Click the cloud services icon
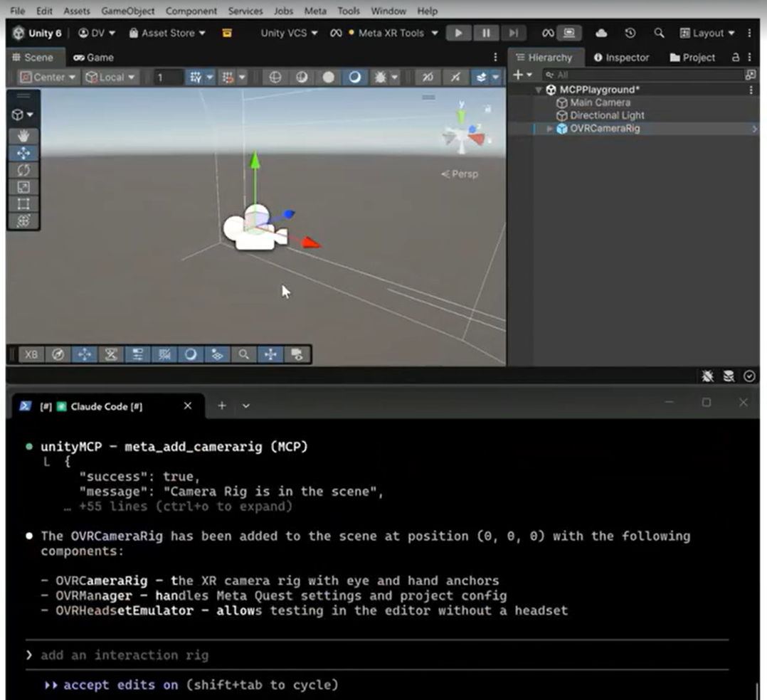 pos(601,33)
